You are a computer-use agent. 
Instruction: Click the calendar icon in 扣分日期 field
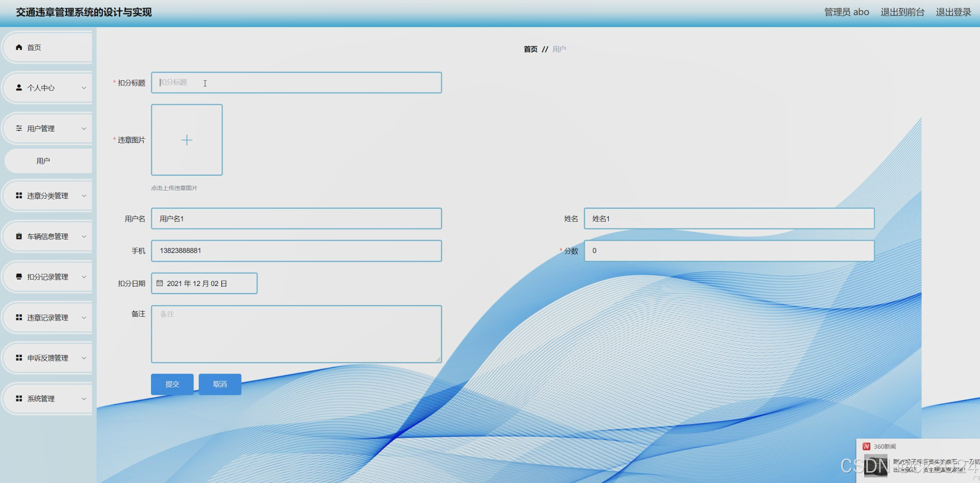[x=160, y=283]
